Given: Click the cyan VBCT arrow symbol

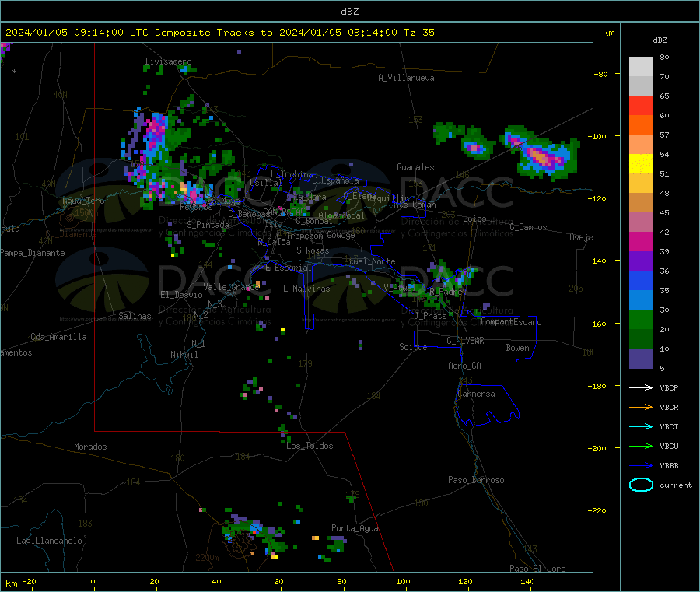Looking at the screenshot, I should [x=641, y=426].
